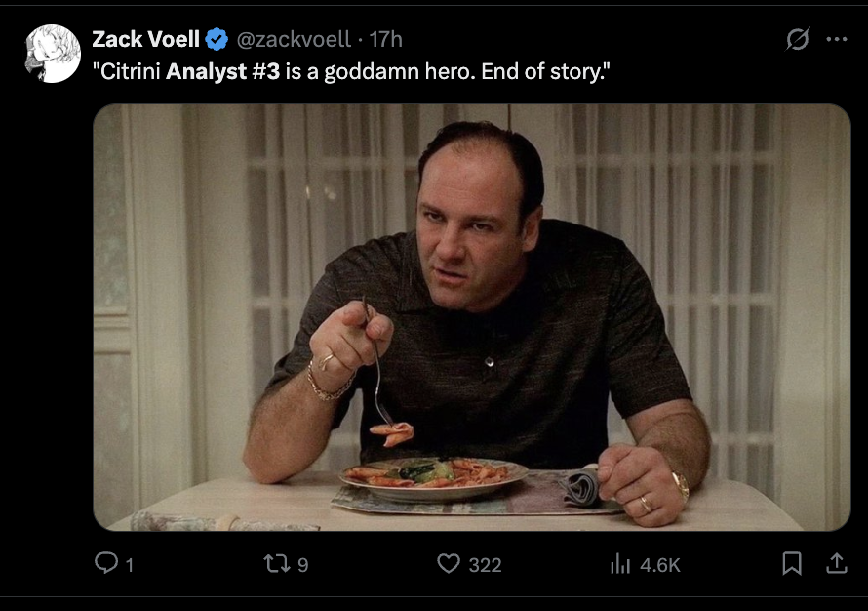This screenshot has height=611, width=868.
Task: Click the 4.6K views count
Action: point(659,564)
